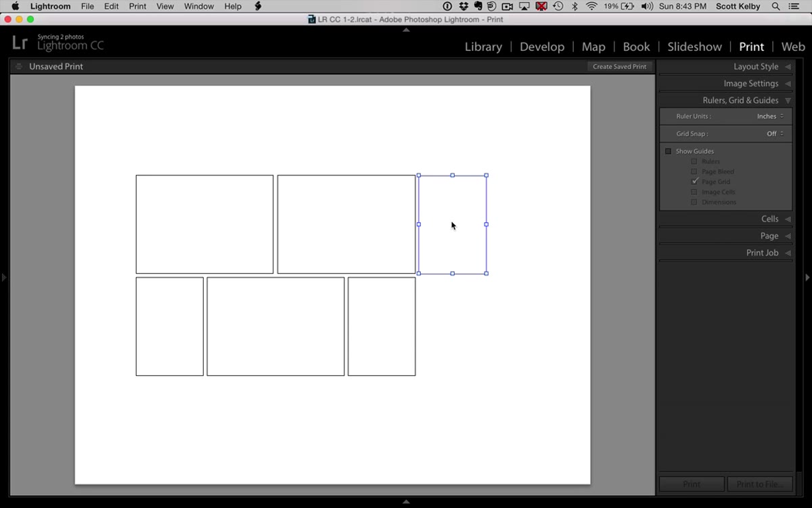Image resolution: width=812 pixels, height=508 pixels.
Task: Click the video camera menu bar icon
Action: tap(507, 6)
